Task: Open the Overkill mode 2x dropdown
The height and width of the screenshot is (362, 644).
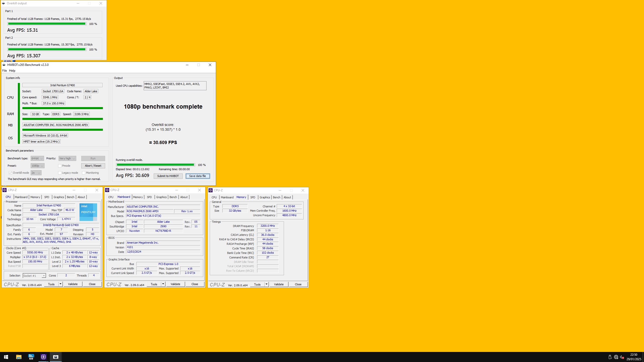Action: (36, 173)
